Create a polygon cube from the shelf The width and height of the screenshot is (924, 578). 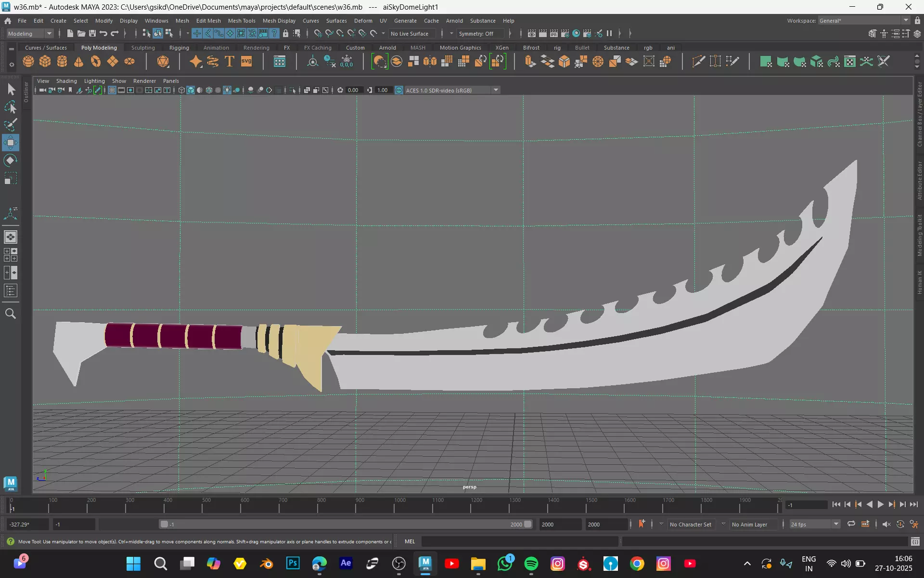(45, 62)
